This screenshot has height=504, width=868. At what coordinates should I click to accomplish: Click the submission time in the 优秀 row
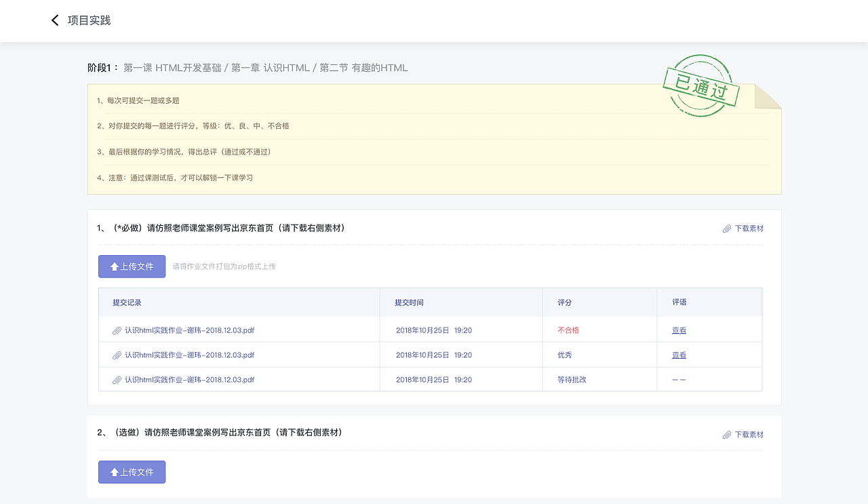(434, 355)
